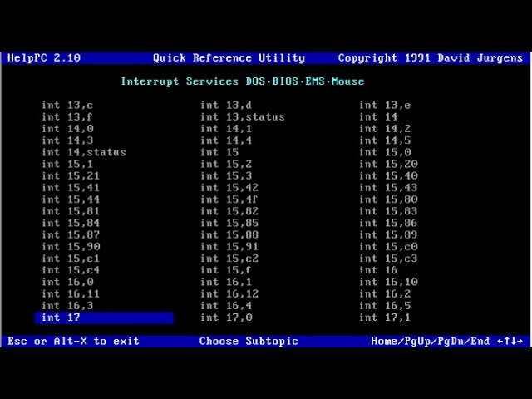Choose 'int 15,0' entry
532x399 pixels.
[x=385, y=152]
